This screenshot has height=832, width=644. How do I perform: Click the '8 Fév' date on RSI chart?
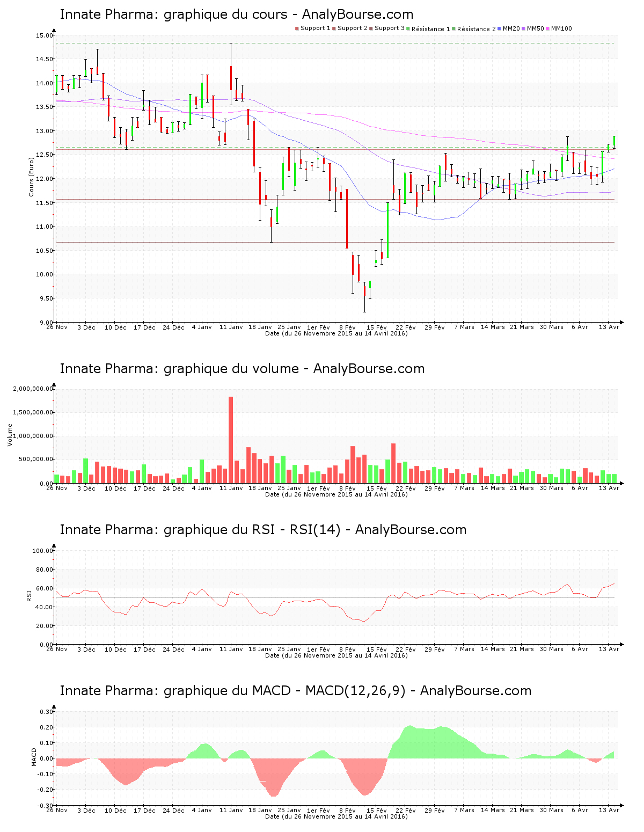click(x=347, y=649)
